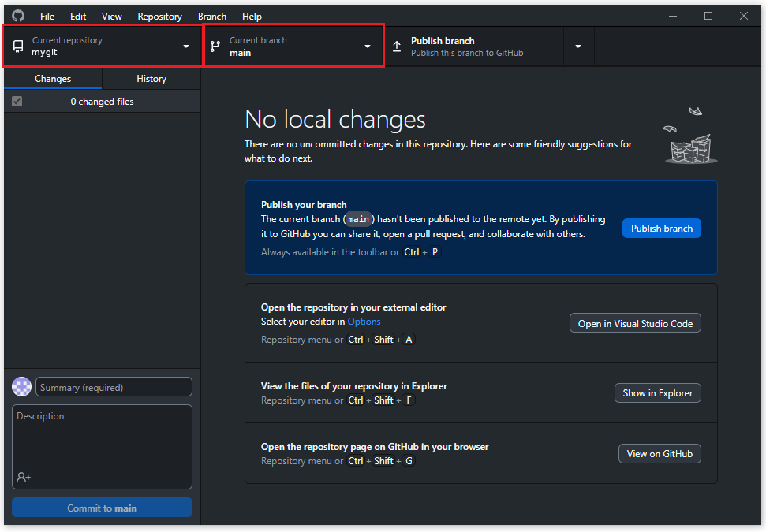Expand the dropdown arrow next to Publish branch
Image resolution: width=766 pixels, height=532 pixels.
[x=578, y=47]
